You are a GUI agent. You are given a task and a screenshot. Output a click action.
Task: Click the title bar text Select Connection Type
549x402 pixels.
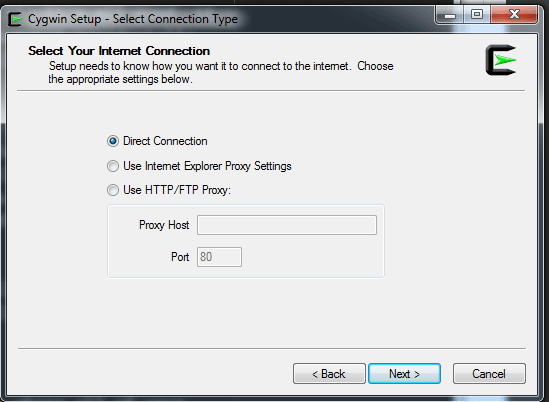175,19
